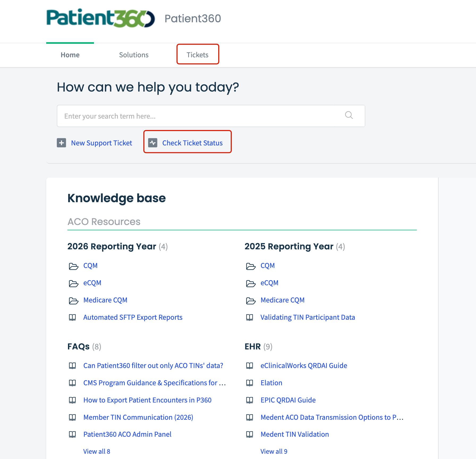Focus the search term input field
Viewport: 476px width, 459px height.
[211, 116]
